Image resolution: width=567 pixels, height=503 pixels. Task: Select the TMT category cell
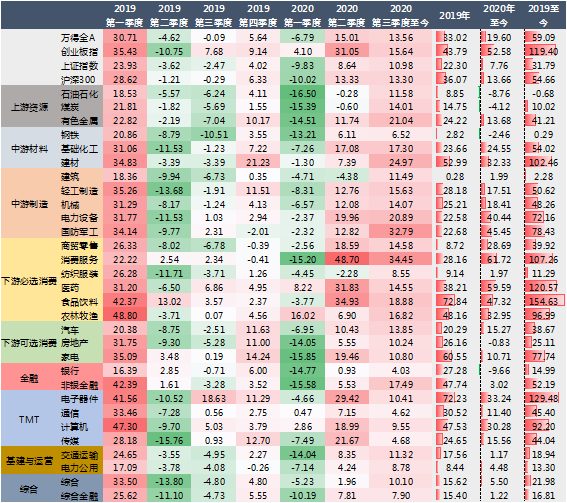coord(29,419)
